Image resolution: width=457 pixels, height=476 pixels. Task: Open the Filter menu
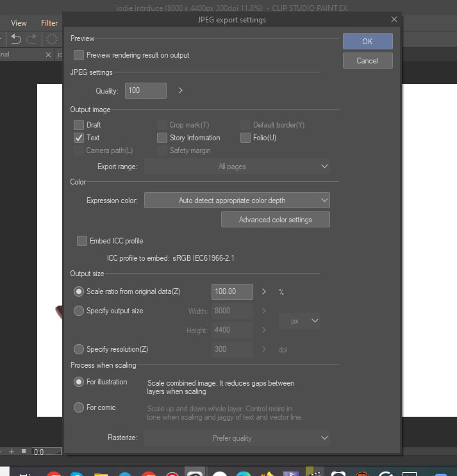(49, 22)
